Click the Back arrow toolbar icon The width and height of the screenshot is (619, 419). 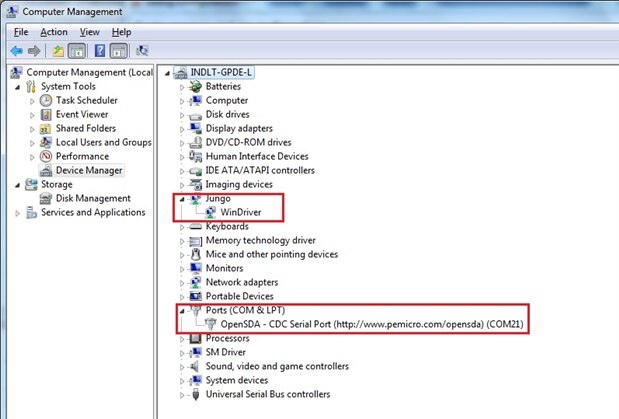click(x=17, y=51)
